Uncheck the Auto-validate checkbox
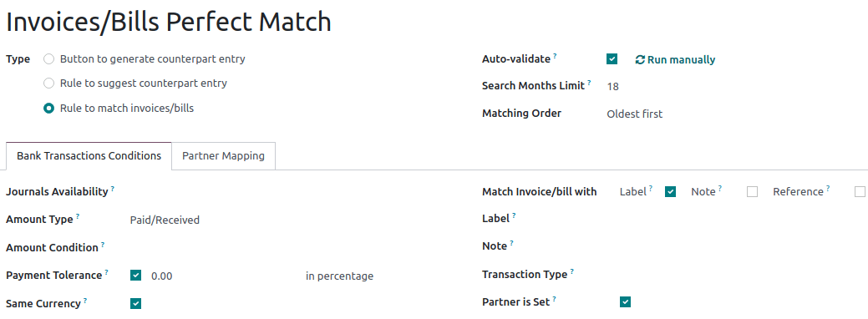 coord(612,58)
